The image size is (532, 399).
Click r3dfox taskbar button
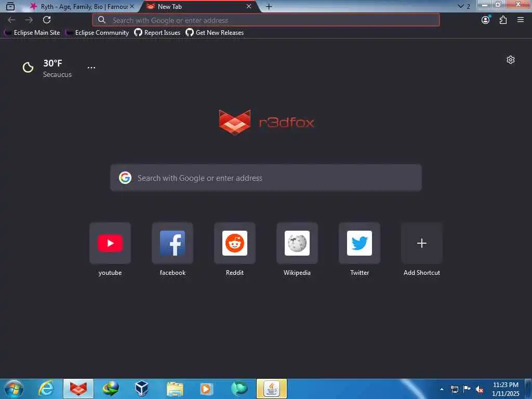(78, 389)
